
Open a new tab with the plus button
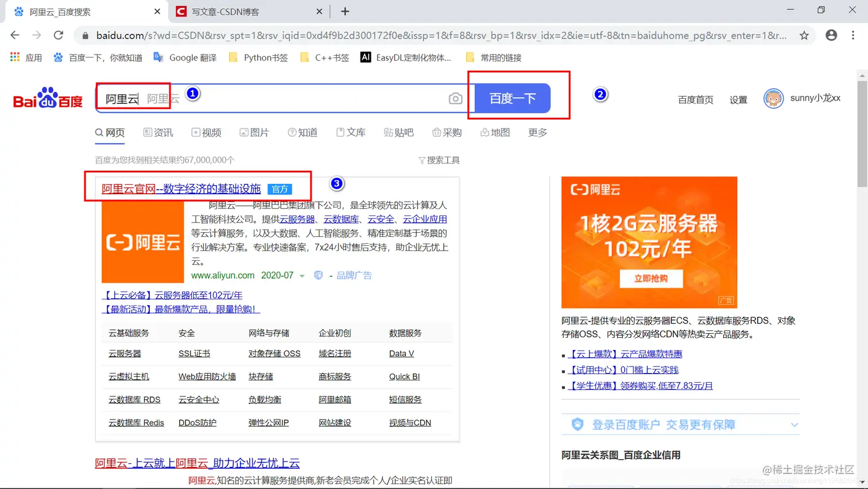pos(345,11)
